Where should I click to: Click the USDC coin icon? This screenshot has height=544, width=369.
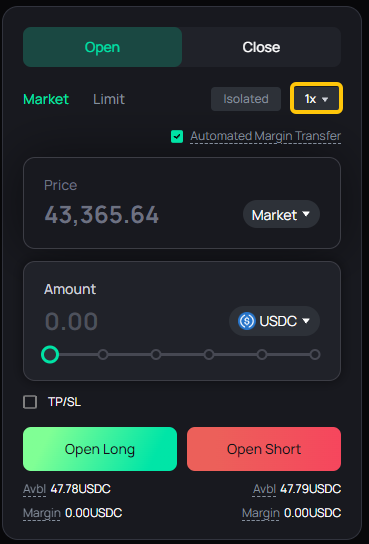pos(247,321)
